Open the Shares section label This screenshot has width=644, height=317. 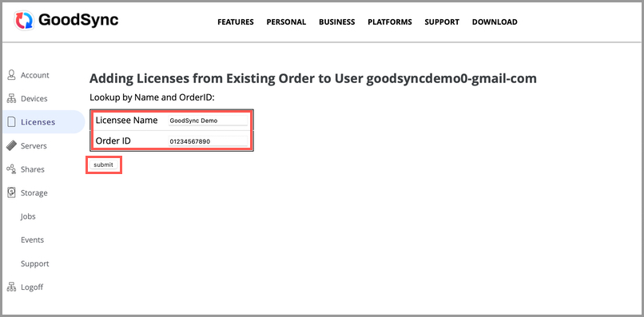coord(33,169)
